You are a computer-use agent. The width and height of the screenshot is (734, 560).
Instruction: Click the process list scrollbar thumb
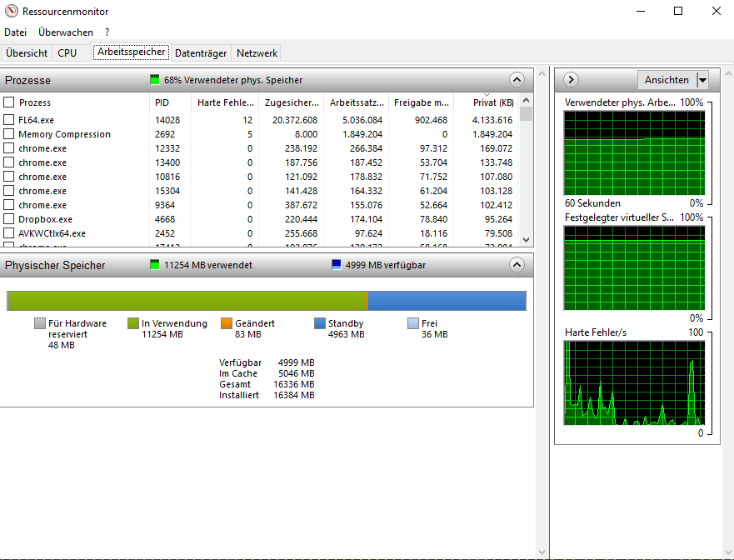click(526, 114)
